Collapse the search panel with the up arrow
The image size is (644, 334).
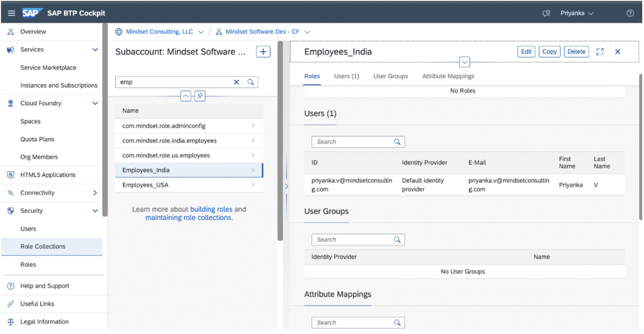pos(186,96)
